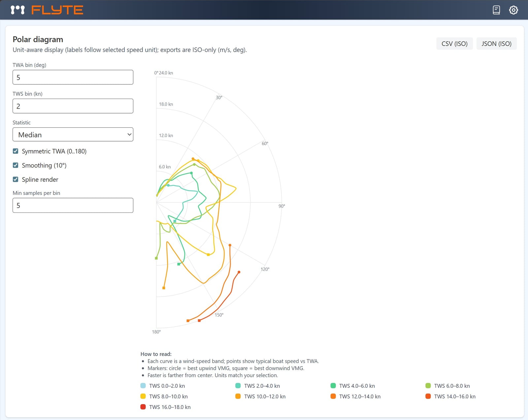Open the settings gear icon
This screenshot has height=420, width=528.
coord(513,10)
